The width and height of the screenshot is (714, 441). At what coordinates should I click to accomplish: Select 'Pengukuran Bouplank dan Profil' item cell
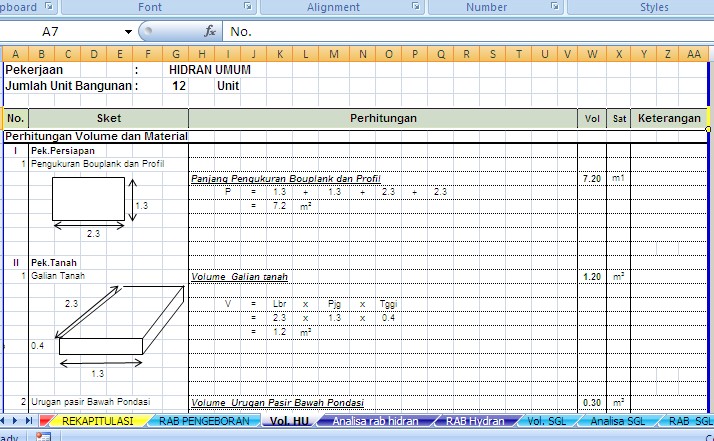97,164
